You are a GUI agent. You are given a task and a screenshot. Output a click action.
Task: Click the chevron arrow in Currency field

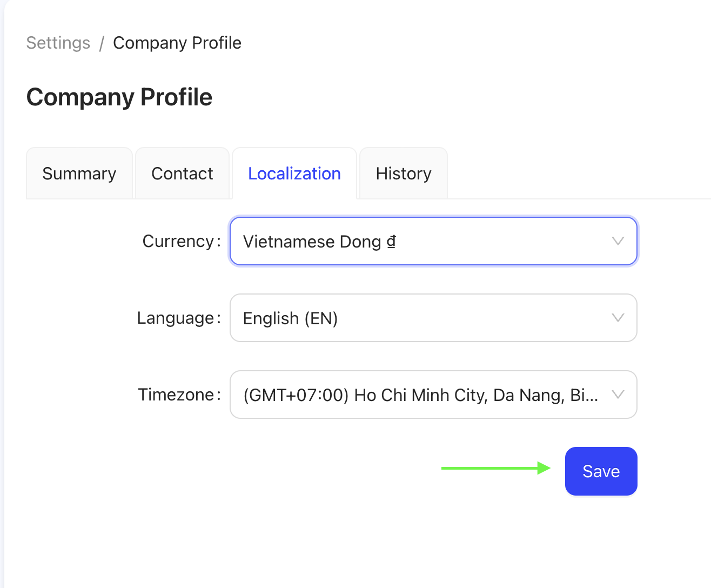(x=618, y=241)
